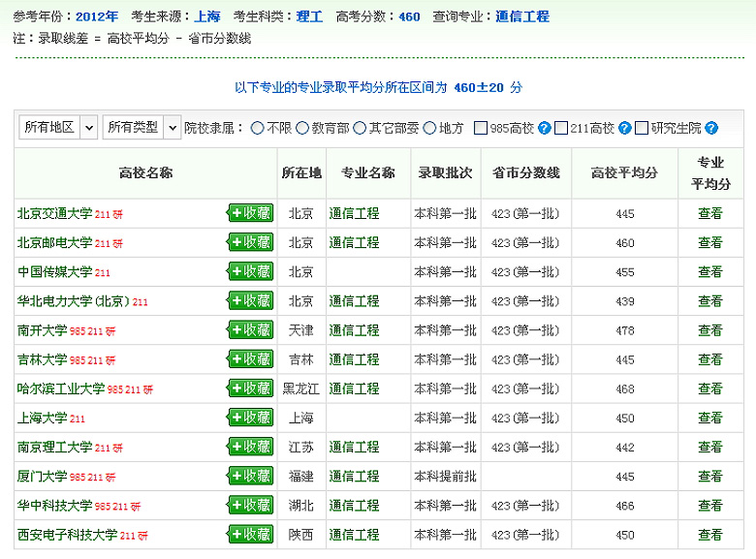Click the 省市分数线 column header
This screenshot has height=559, width=756.
(x=526, y=173)
